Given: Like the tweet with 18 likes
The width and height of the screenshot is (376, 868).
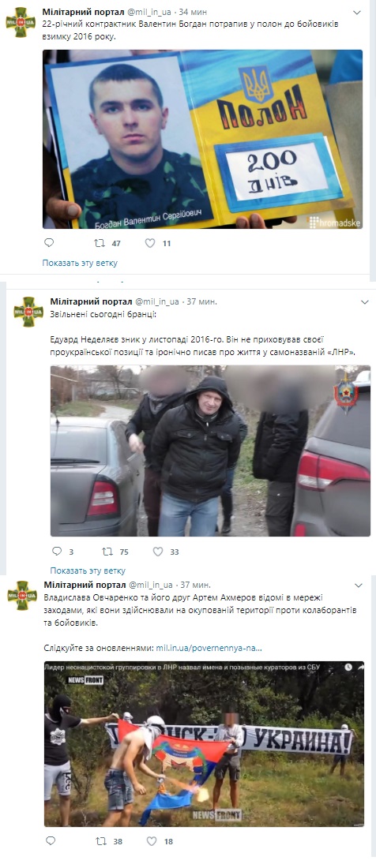Looking at the screenshot, I should (152, 841).
